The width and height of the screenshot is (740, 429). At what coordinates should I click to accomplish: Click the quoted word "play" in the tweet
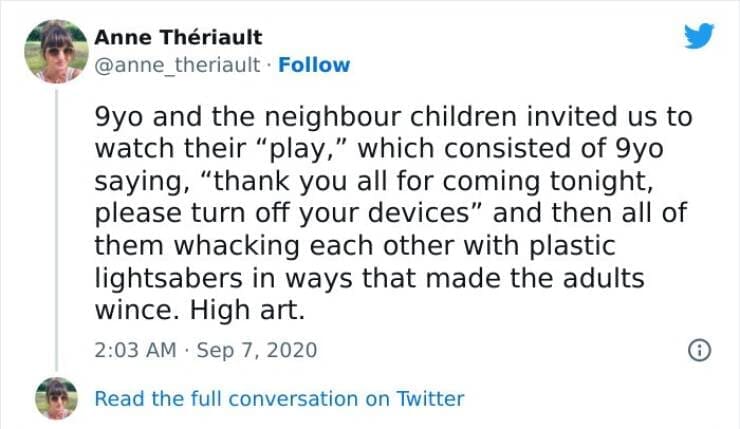[x=306, y=149]
